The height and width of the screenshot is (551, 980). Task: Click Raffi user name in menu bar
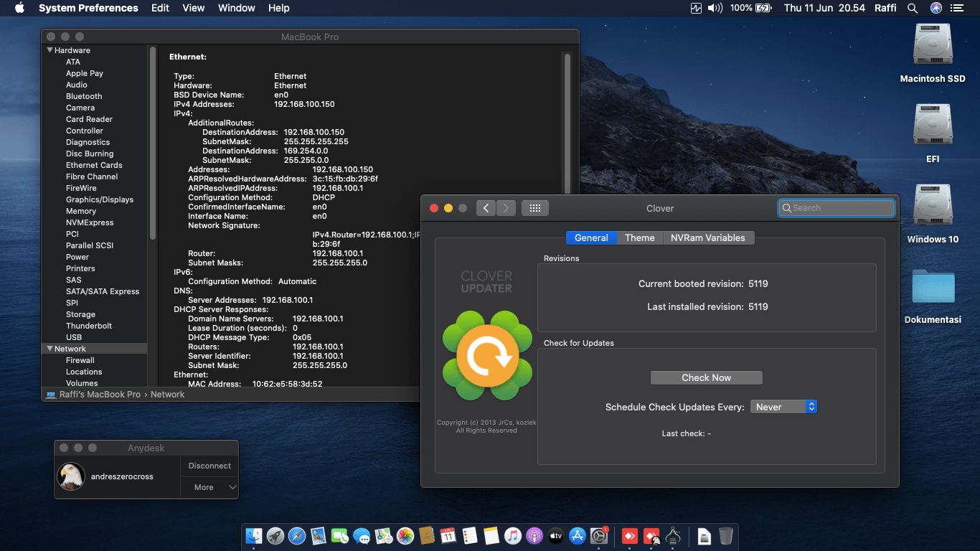(885, 8)
